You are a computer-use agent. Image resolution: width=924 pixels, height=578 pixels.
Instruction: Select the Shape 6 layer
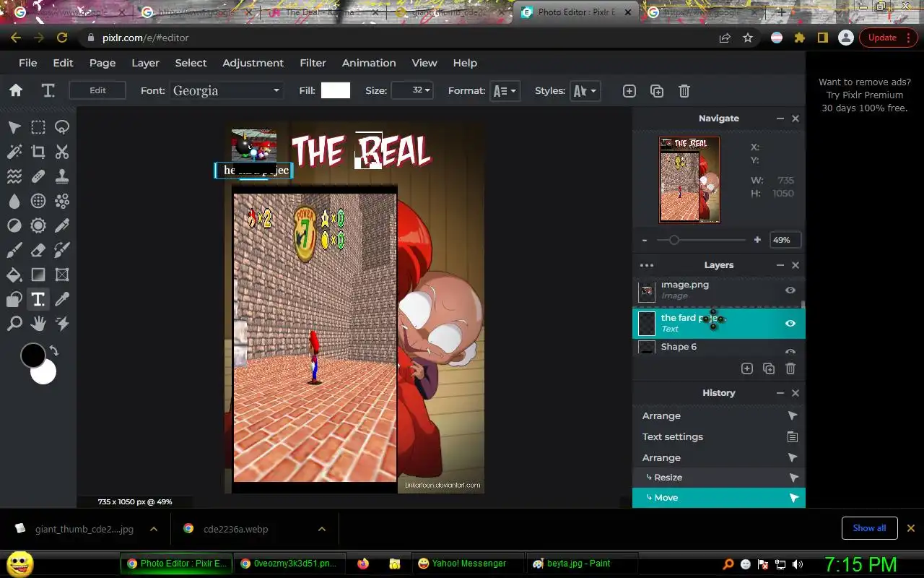coord(719,348)
